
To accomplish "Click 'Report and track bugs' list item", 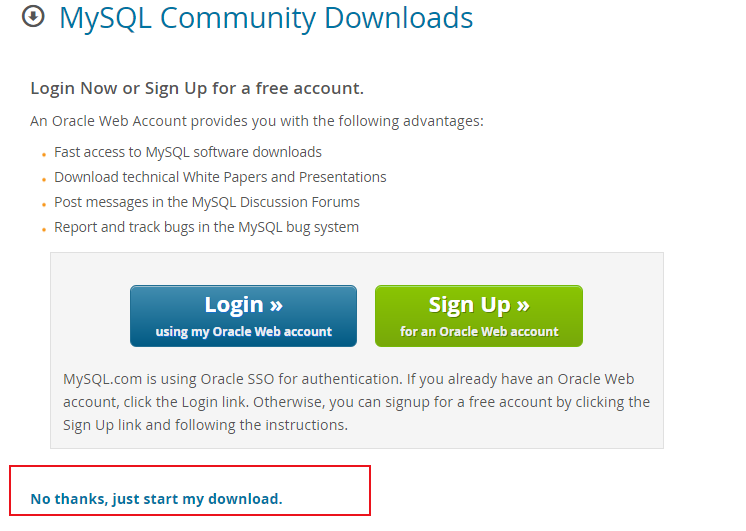I will coord(206,227).
